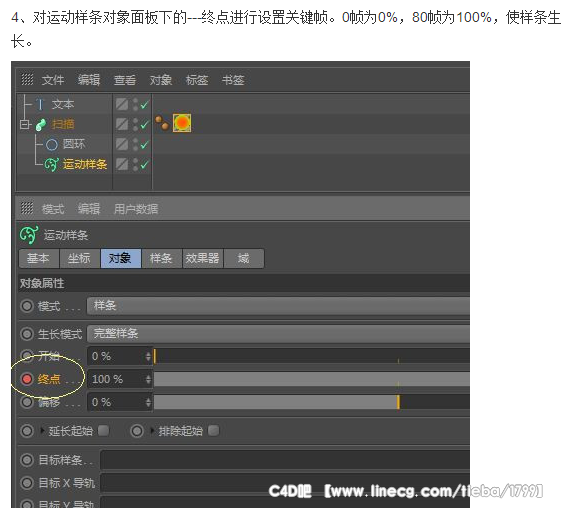Toggle the green enable check on 圆环 row
The height and width of the screenshot is (508, 569).
(144, 145)
